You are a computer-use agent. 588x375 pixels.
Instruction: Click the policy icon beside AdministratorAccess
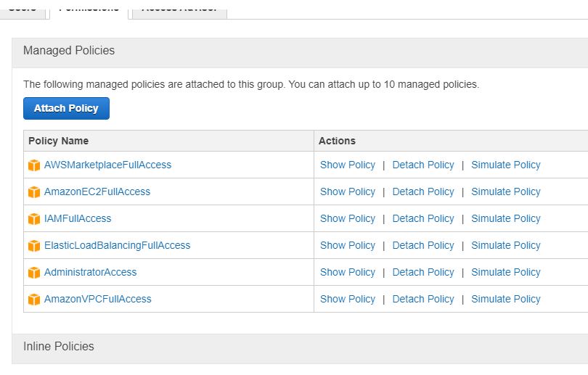(34, 273)
